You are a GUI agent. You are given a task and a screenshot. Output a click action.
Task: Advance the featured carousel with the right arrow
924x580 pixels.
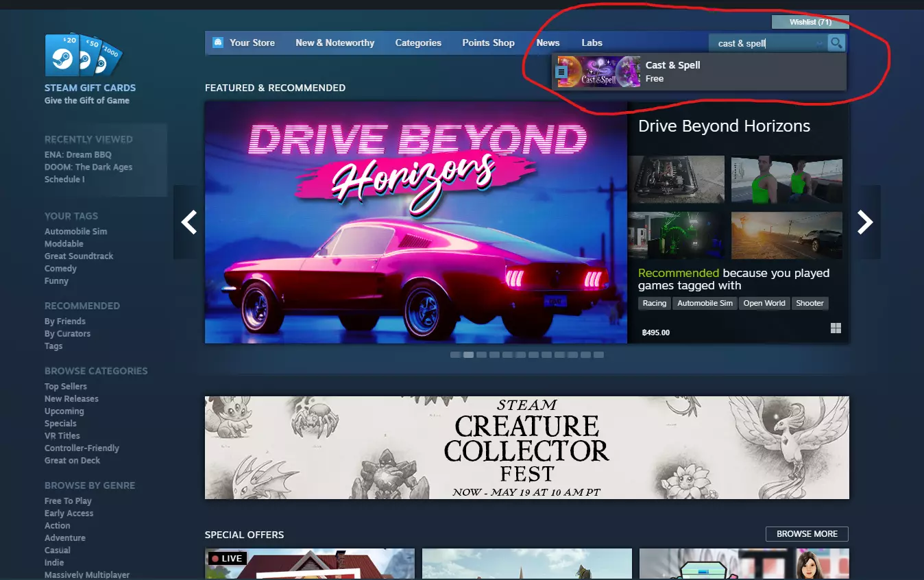[x=865, y=222]
